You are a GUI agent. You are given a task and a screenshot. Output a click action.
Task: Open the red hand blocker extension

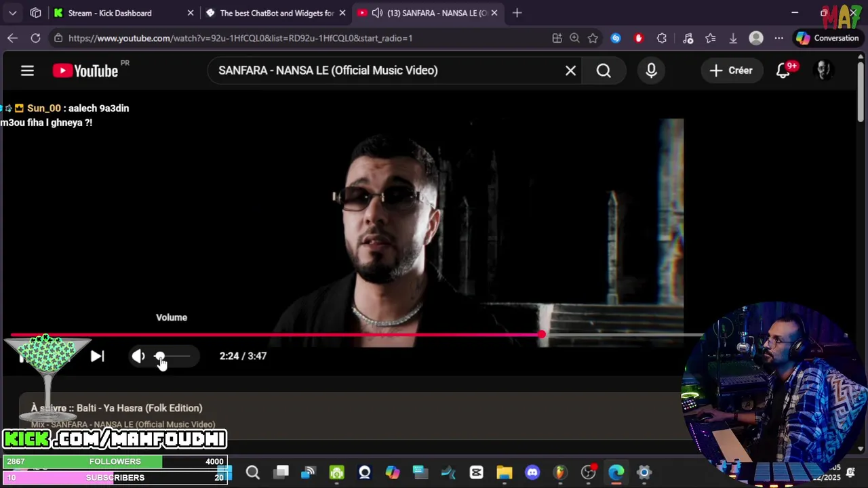coord(638,38)
